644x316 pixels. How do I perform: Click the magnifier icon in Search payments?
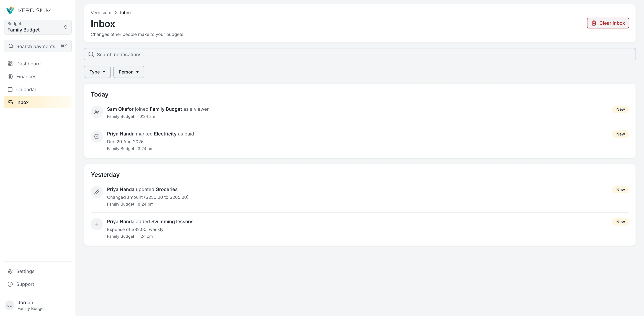click(11, 46)
